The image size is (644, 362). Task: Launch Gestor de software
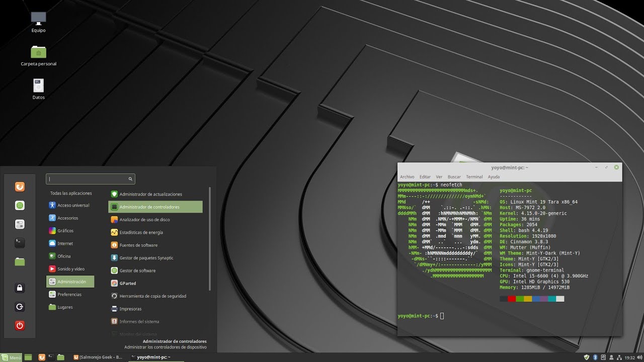[x=155, y=270]
